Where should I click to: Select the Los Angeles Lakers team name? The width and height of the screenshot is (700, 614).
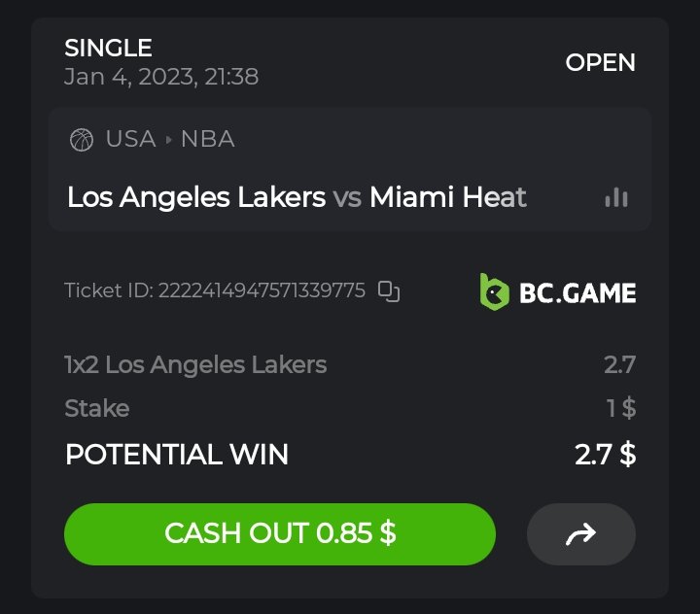click(x=196, y=197)
